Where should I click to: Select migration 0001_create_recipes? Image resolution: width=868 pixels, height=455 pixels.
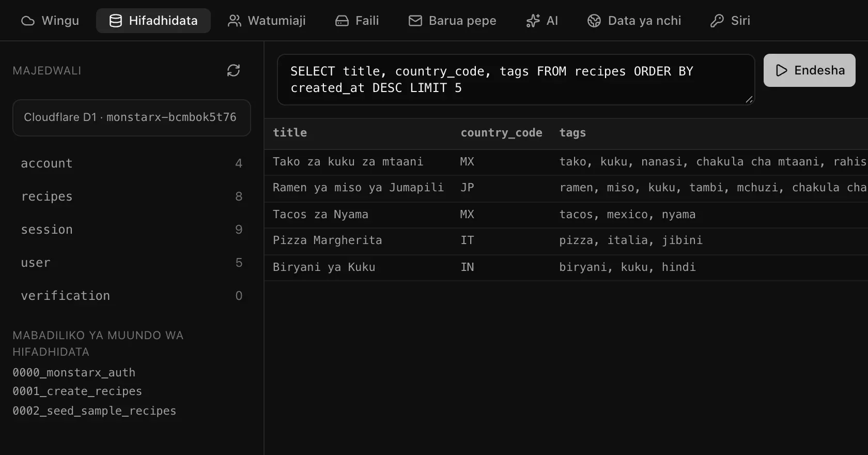77,391
